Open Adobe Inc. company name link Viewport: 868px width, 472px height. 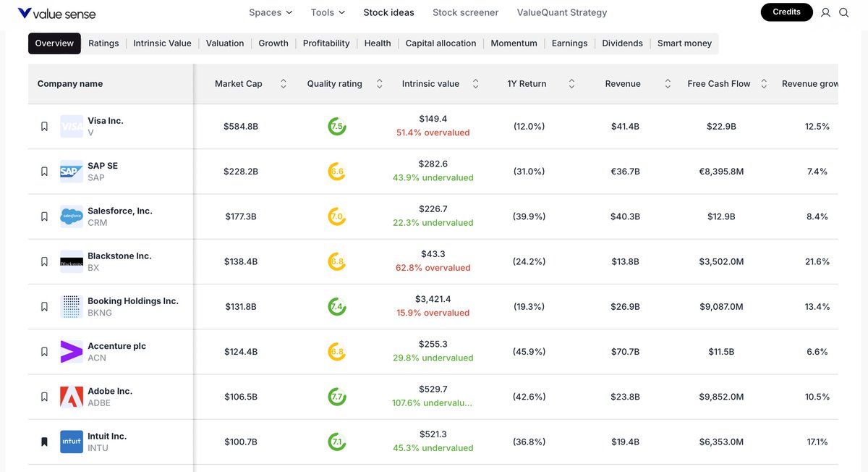coord(110,391)
